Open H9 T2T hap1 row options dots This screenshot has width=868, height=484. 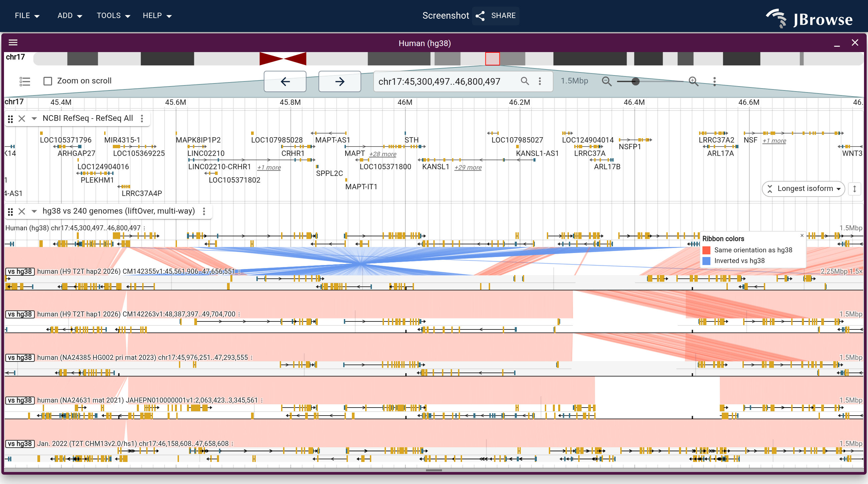pyautogui.click(x=239, y=314)
